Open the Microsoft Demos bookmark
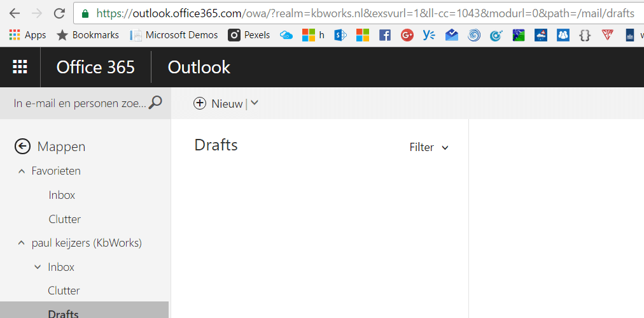Screen dimensions: 644x318 174,35
